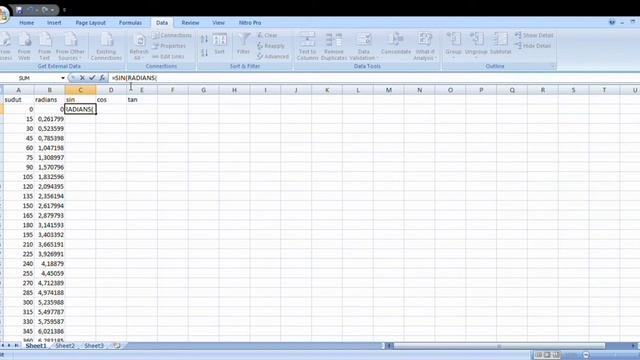This screenshot has width=640, height=360.
Task: Open the Name Box dropdown arrow
Action: 63,78
